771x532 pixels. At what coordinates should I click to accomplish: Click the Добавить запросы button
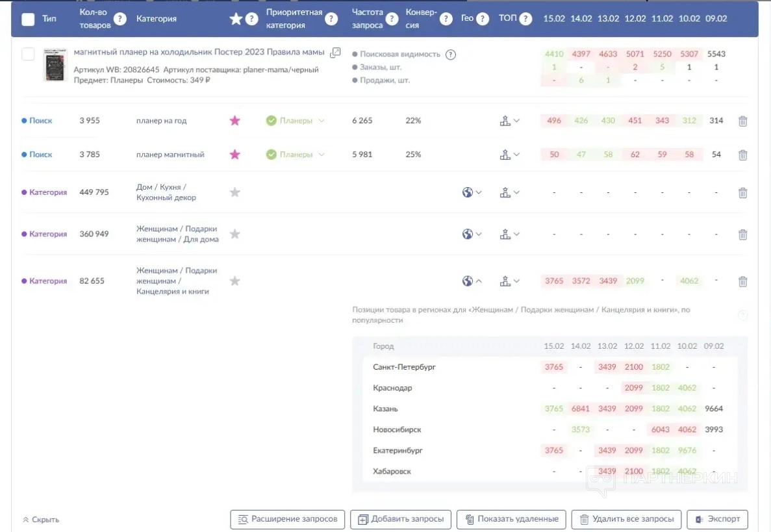(401, 519)
